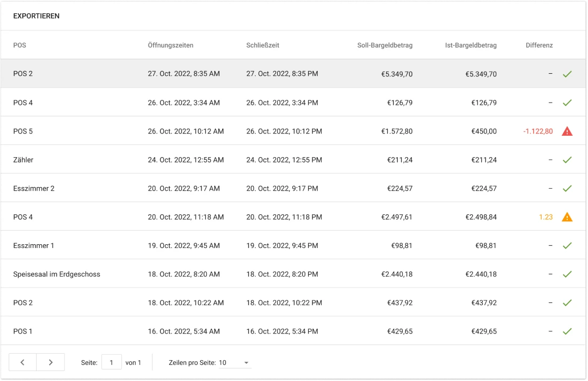
Task: Click the Soll-Bargeldbetrag column header
Action: click(x=385, y=45)
